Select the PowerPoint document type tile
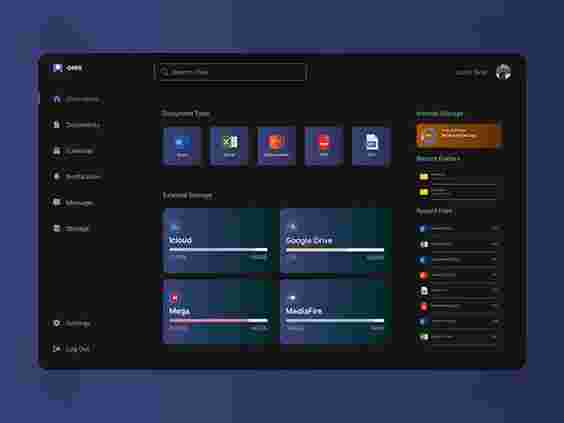This screenshot has width=564, height=423. click(276, 146)
